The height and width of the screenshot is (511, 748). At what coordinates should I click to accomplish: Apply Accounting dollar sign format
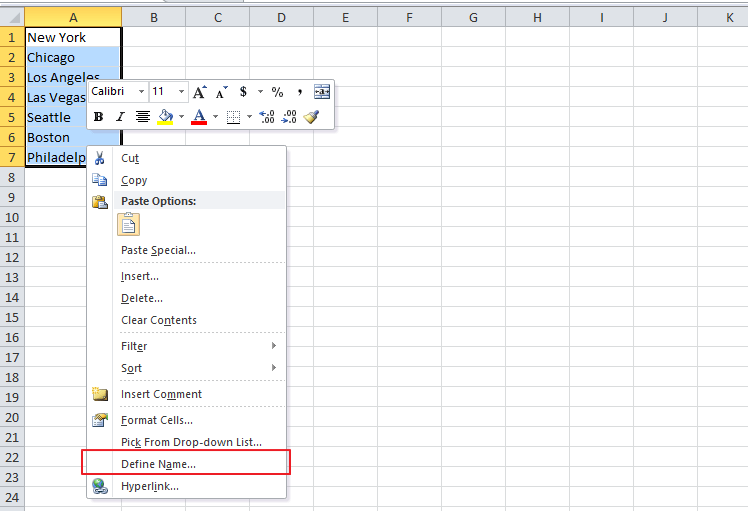pos(243,92)
